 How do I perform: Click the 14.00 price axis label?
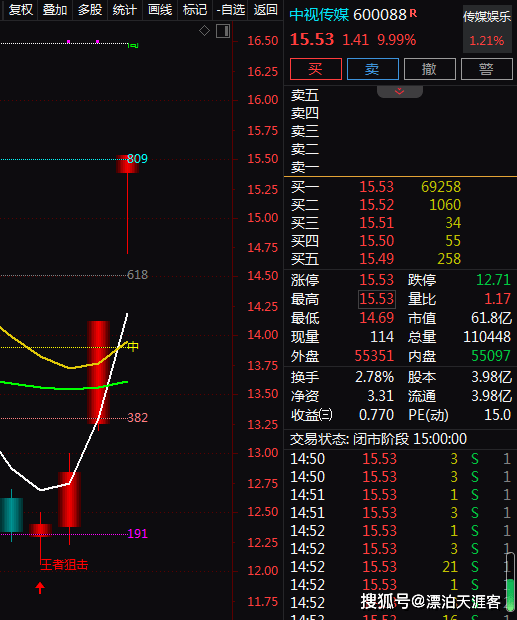click(x=262, y=335)
